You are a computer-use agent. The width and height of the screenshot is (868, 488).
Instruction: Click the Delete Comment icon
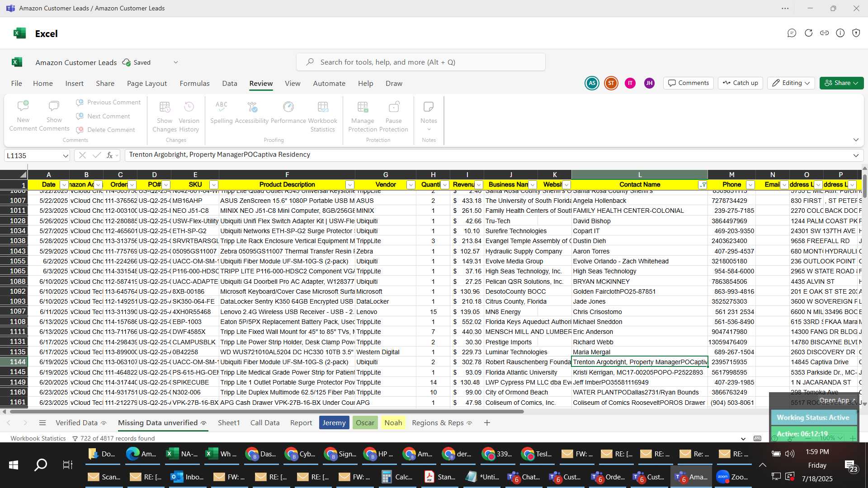[80, 130]
